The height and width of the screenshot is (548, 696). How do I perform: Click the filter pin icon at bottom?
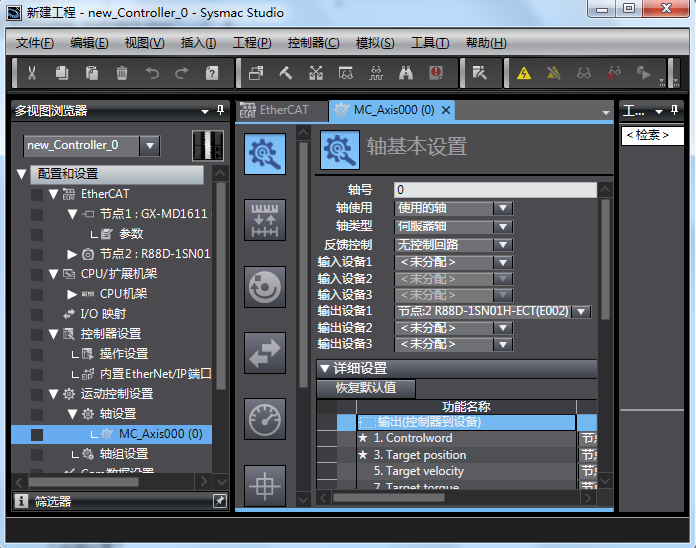(x=220, y=501)
